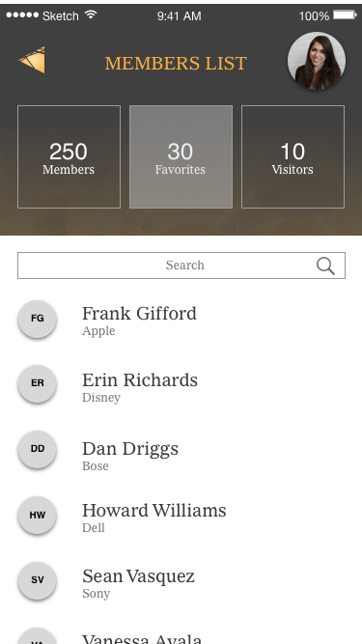Focus the Search input field
362x644 pixels.
click(x=181, y=266)
